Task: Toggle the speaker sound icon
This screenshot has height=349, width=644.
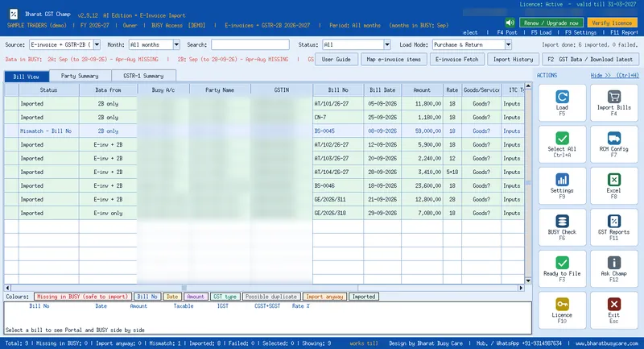Action: 510,23
